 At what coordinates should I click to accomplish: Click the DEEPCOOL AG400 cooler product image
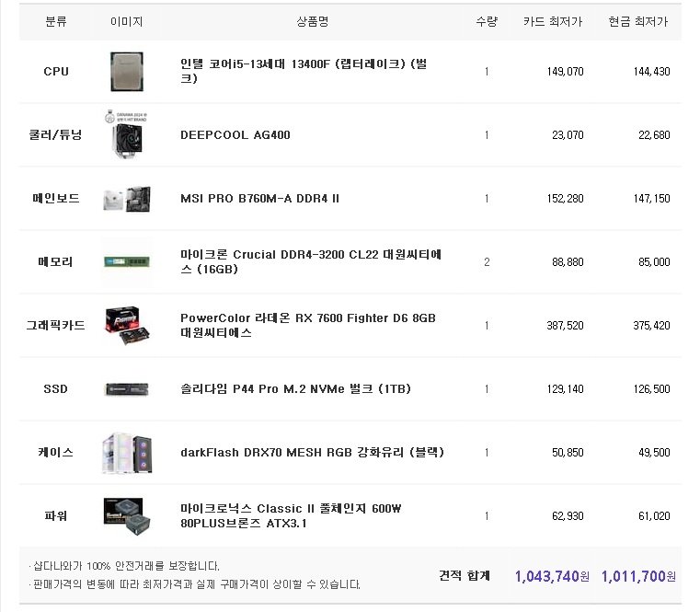pos(127,134)
